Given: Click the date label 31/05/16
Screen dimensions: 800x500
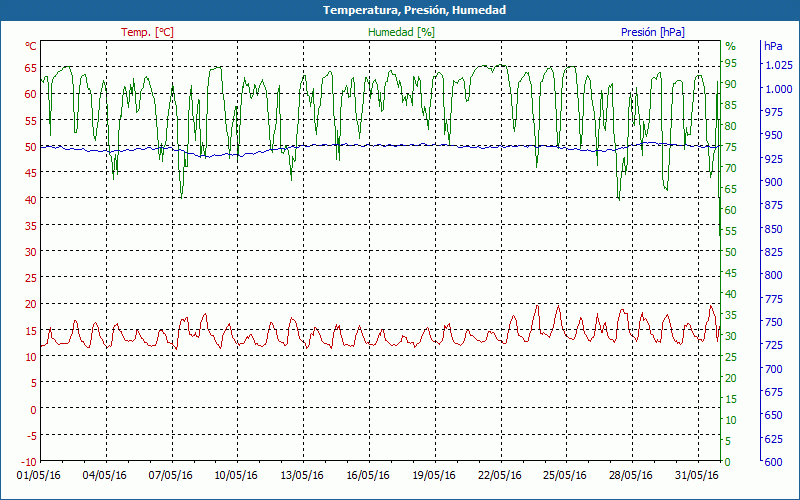Looking at the screenshot, I should tap(696, 475).
